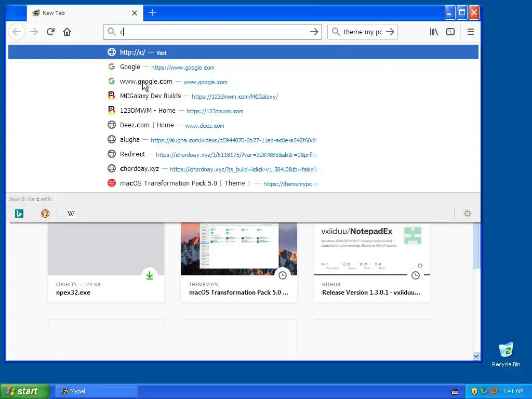
Task: Click the address bar input field
Action: tap(212, 32)
